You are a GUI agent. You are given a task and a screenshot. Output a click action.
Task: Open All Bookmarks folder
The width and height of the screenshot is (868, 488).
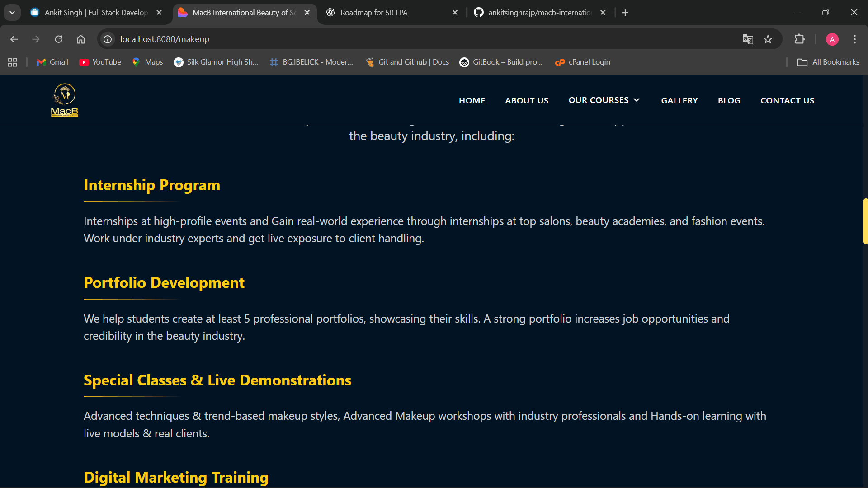click(828, 62)
